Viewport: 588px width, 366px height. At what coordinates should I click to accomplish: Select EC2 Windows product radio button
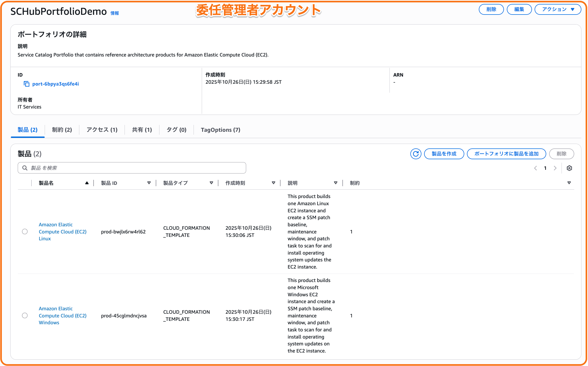pos(25,316)
